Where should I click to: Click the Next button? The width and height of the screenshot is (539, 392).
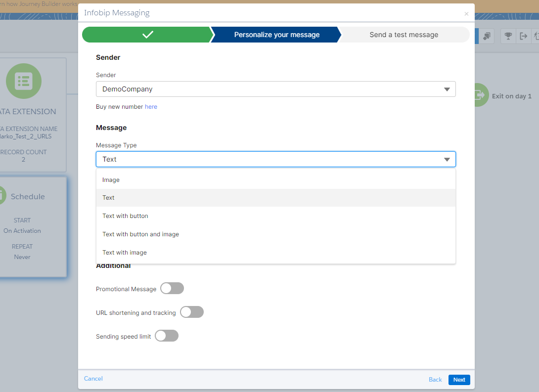(459, 380)
